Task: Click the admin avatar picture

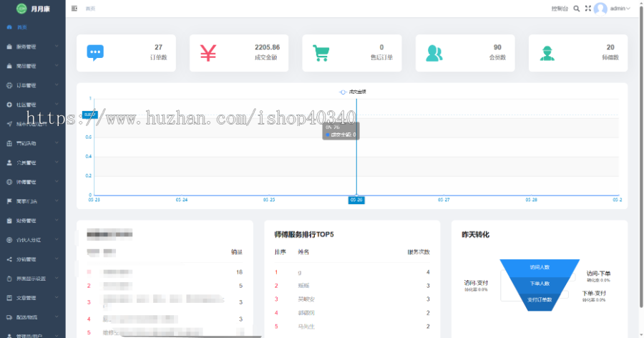Action: point(600,9)
